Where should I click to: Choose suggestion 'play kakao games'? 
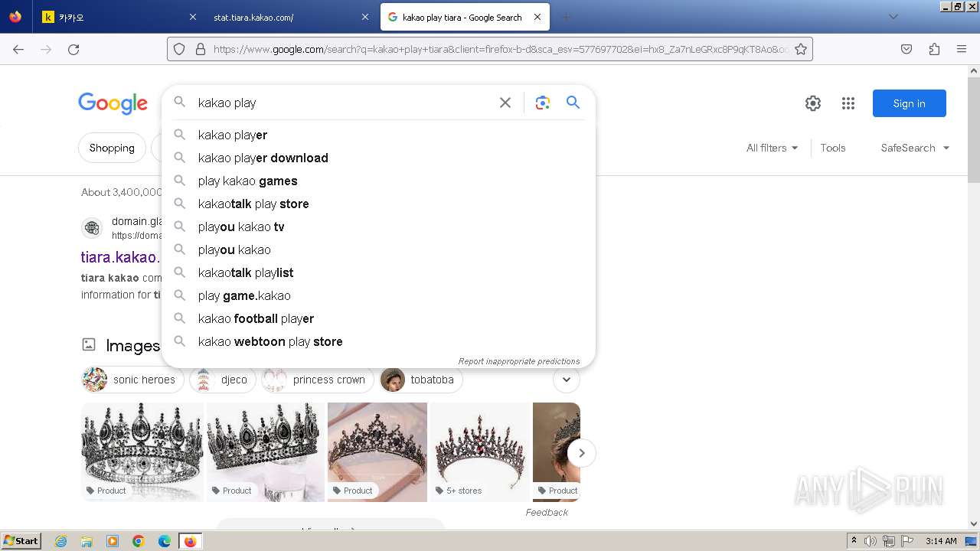click(x=378, y=181)
